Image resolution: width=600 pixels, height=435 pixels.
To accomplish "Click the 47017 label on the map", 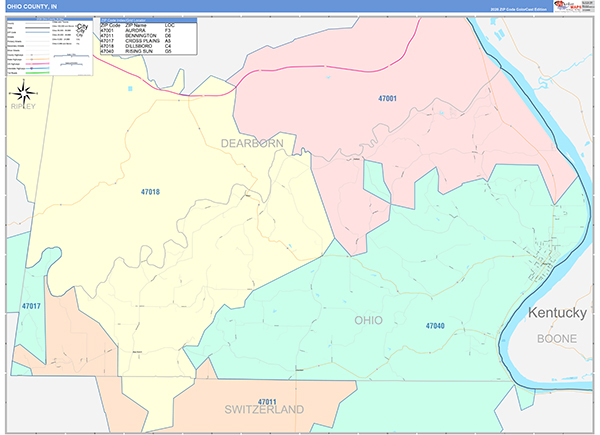I will 31,306.
